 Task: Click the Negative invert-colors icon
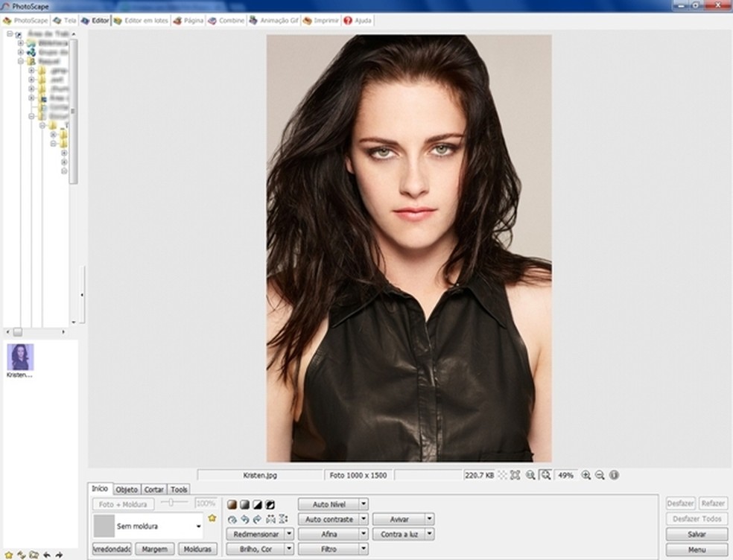pyautogui.click(x=269, y=505)
